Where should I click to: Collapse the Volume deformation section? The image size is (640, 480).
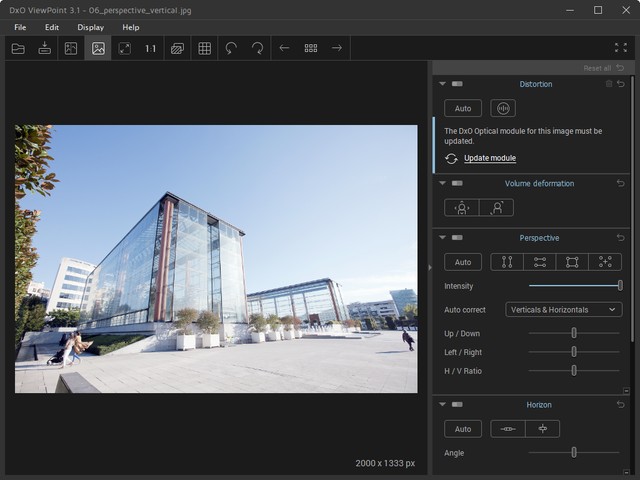442,184
